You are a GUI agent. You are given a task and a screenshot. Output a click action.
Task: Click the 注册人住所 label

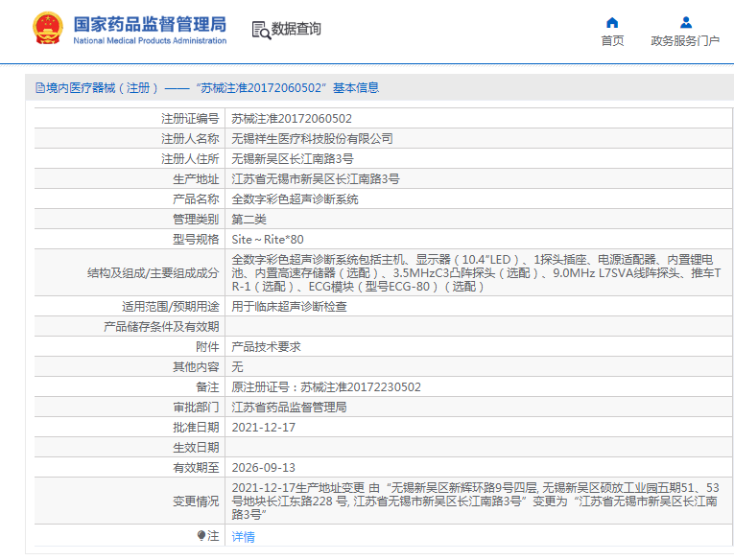[x=190, y=159]
